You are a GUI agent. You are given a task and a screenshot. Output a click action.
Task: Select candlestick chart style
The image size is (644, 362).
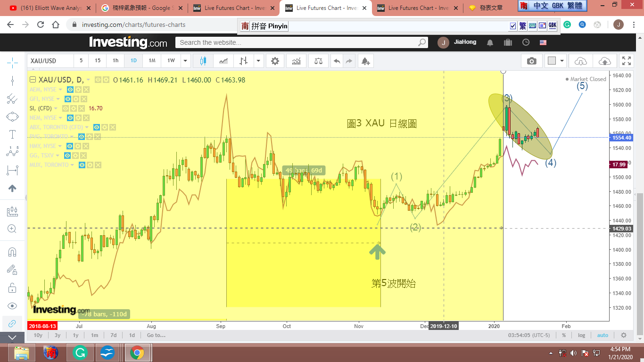coord(204,61)
